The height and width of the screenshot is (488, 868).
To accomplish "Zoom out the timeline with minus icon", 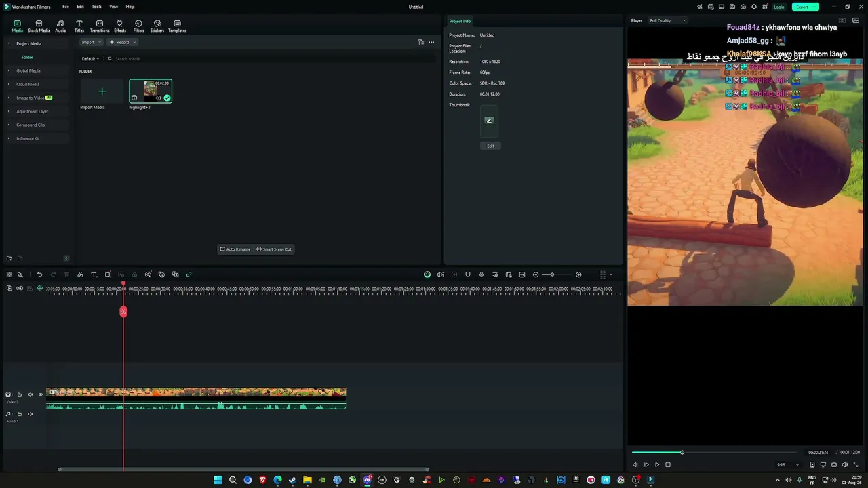I will pyautogui.click(x=536, y=274).
